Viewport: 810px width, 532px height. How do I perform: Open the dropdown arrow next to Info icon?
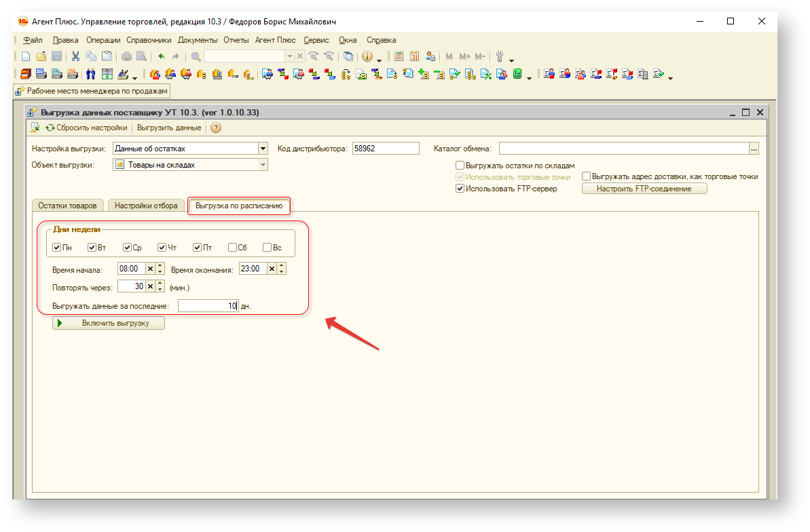pos(379,60)
